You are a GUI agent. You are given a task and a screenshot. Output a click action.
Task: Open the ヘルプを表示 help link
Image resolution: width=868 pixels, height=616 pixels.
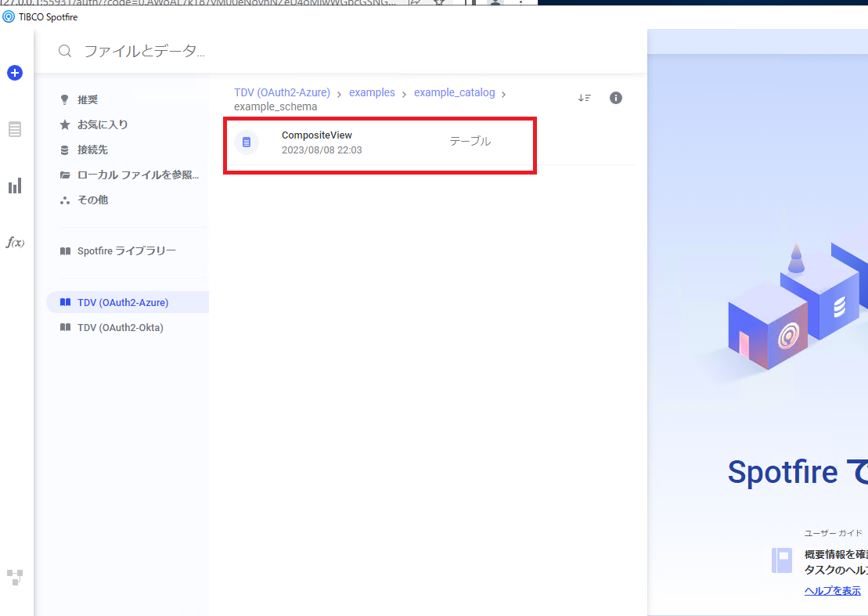pos(833,590)
